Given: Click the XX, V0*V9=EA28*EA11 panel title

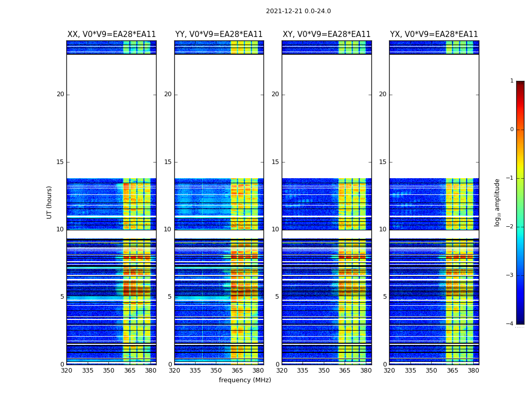Looking at the screenshot, I should [x=111, y=34].
